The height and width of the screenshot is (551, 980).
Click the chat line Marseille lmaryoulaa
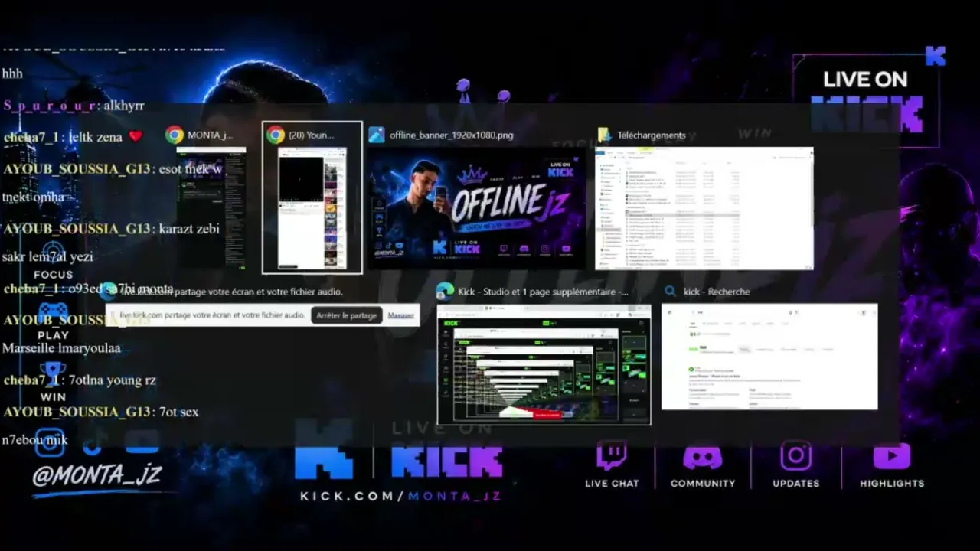coord(61,348)
